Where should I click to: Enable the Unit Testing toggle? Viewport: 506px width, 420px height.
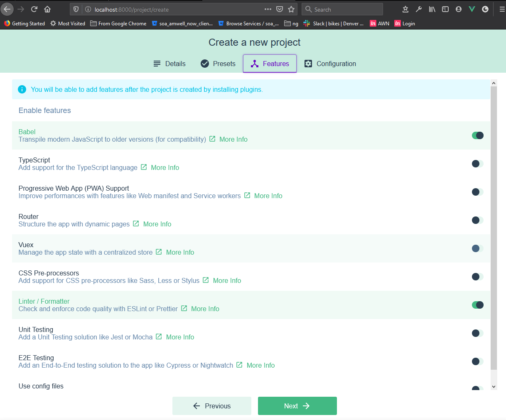478,333
